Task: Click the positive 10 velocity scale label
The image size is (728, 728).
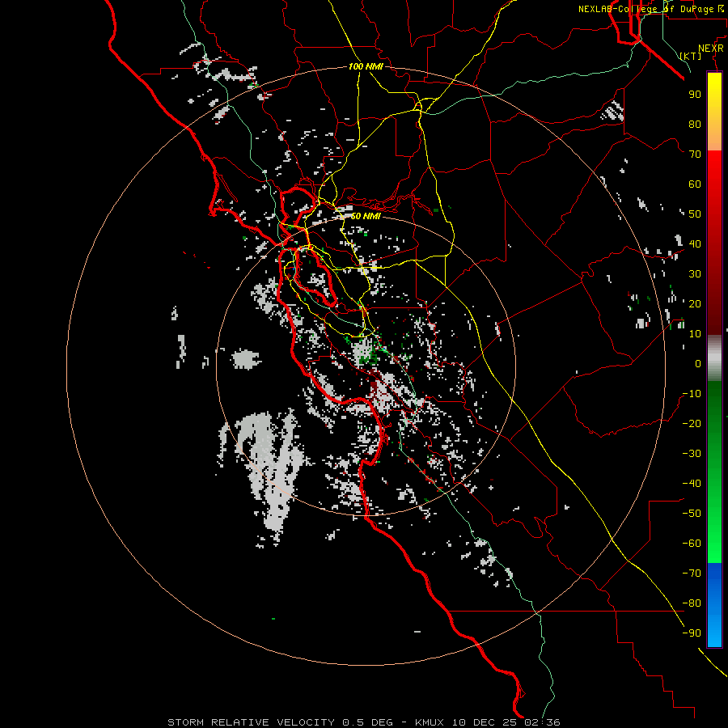Action: (x=695, y=334)
